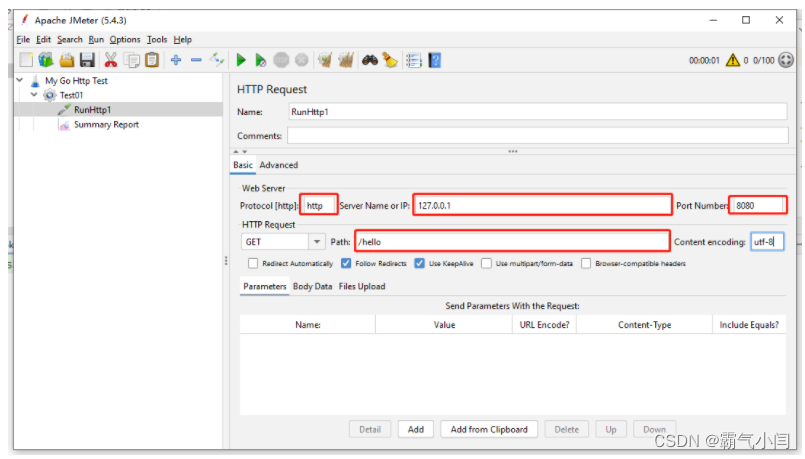Click the Search binoculars icon
The image size is (805, 459).
tap(370, 61)
